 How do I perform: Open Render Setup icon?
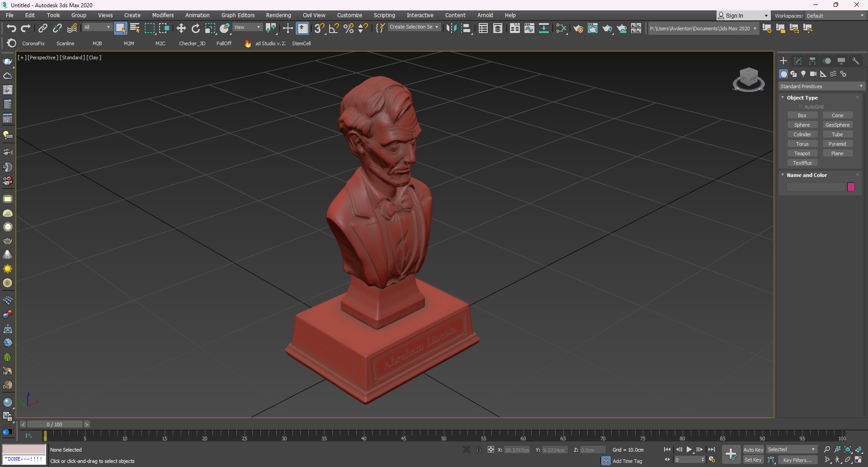[578, 29]
